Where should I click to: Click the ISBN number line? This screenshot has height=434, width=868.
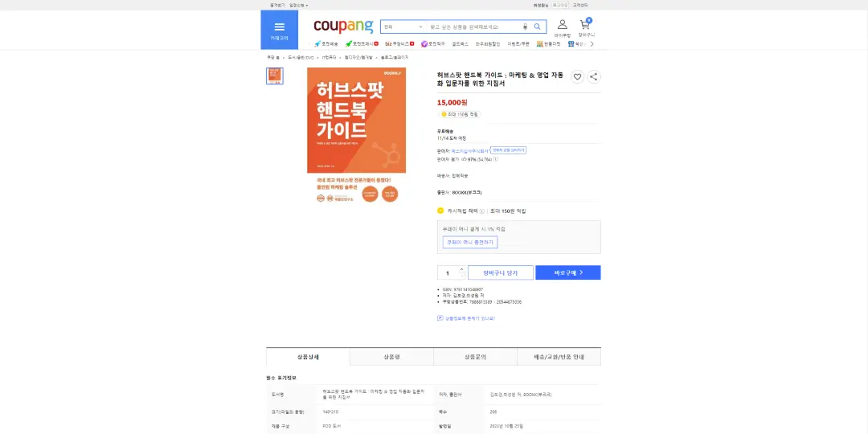coord(463,289)
